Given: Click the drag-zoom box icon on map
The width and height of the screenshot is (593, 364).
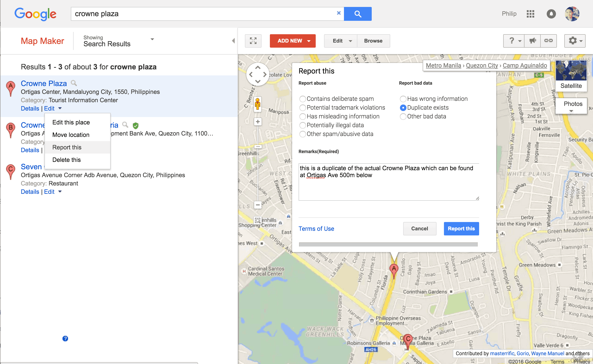Looking at the screenshot, I should tap(258, 220).
